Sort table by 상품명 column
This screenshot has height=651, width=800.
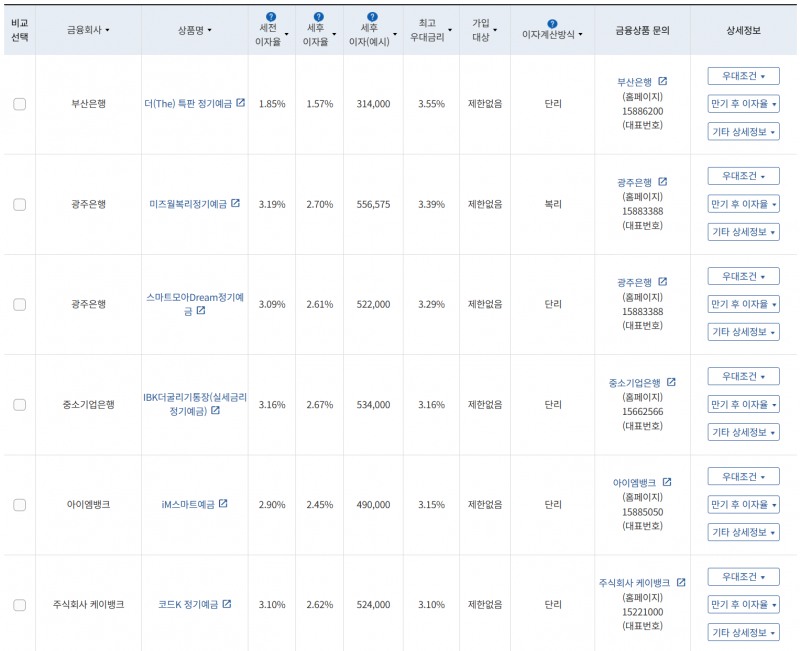coord(194,30)
